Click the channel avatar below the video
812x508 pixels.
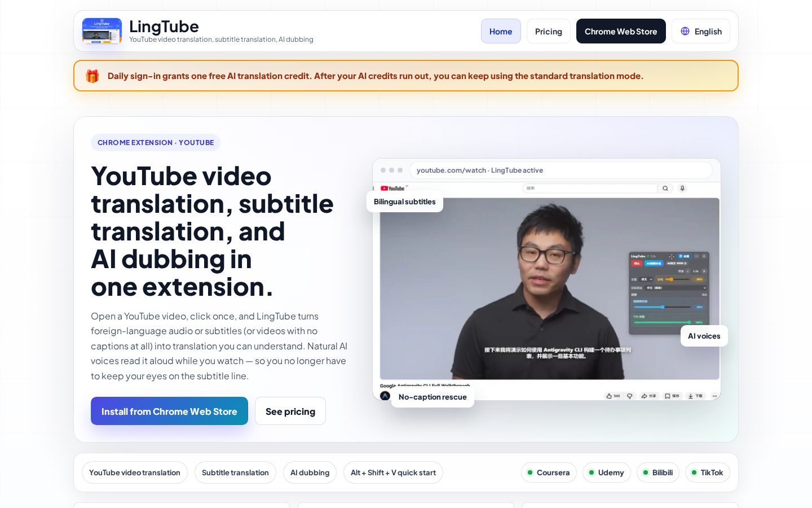[385, 396]
